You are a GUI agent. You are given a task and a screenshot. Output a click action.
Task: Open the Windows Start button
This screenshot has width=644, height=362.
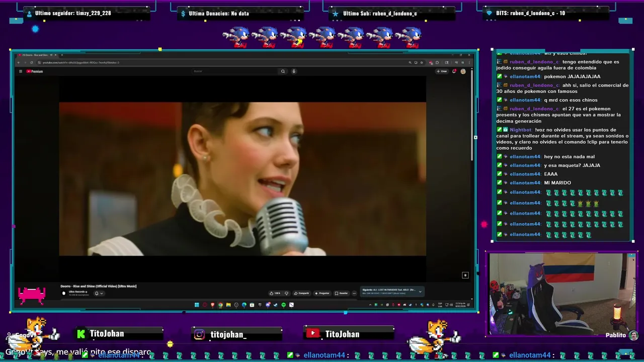tap(197, 305)
